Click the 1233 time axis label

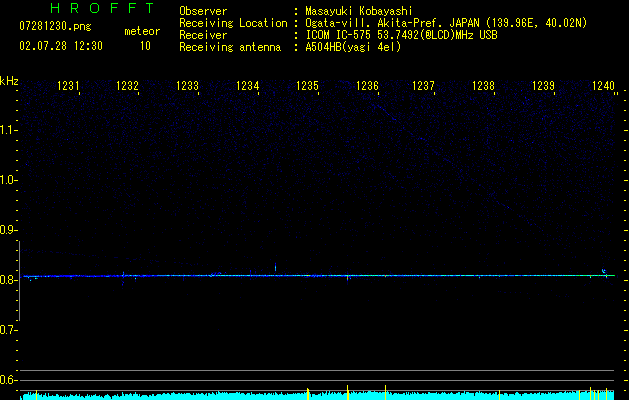tap(187, 85)
